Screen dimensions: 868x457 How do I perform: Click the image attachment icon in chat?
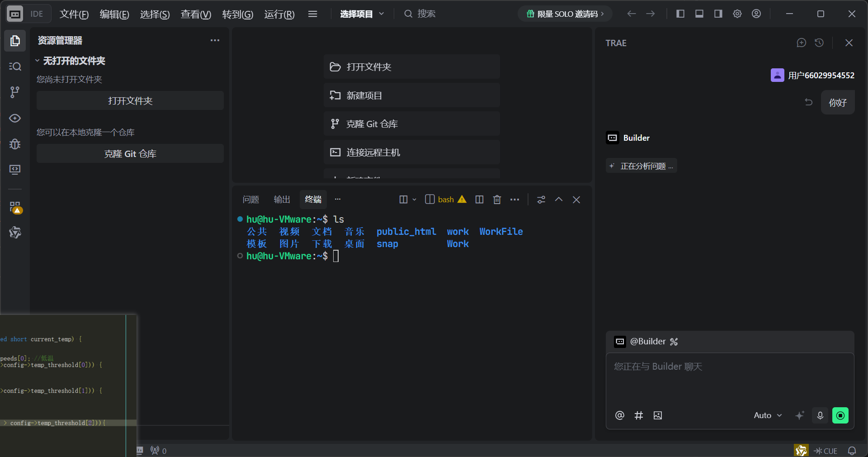[x=658, y=415]
